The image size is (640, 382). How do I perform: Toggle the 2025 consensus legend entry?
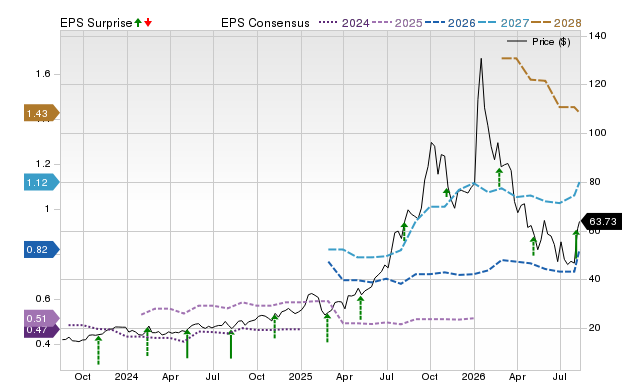(x=397, y=23)
